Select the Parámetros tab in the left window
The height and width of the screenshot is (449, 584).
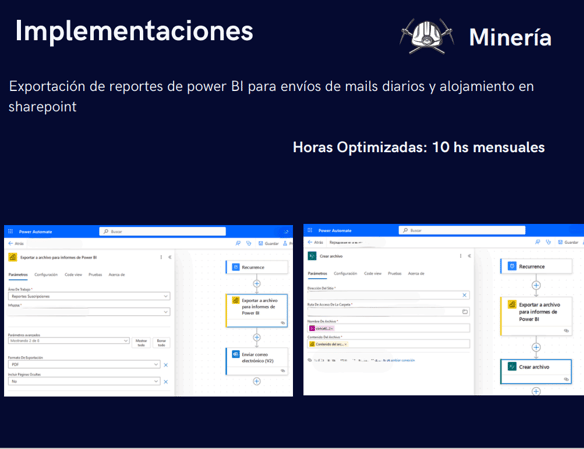[x=18, y=274]
